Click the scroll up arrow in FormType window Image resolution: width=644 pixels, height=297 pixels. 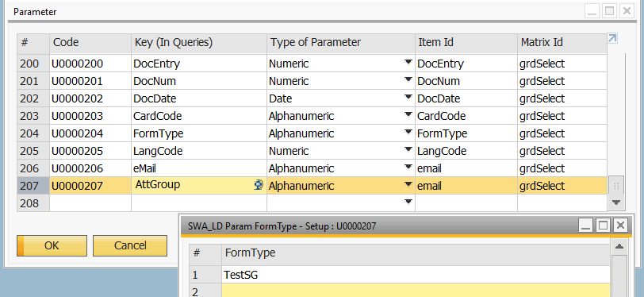pos(619,246)
